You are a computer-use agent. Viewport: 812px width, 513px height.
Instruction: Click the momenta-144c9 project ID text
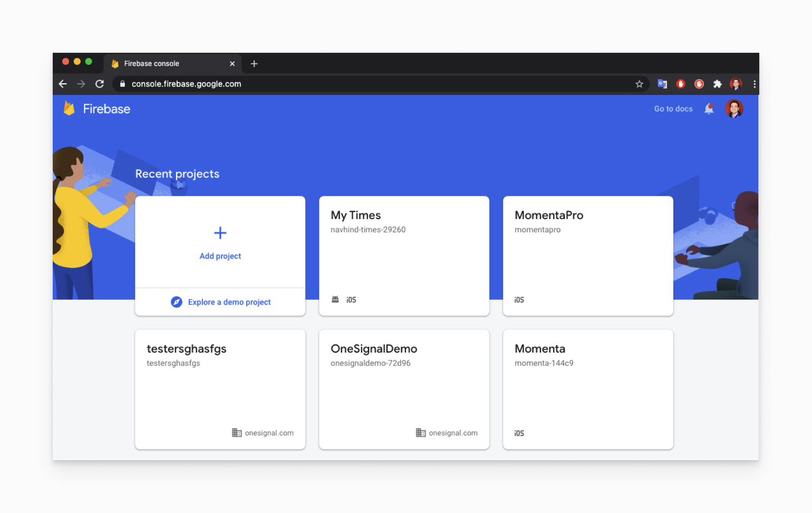[544, 363]
